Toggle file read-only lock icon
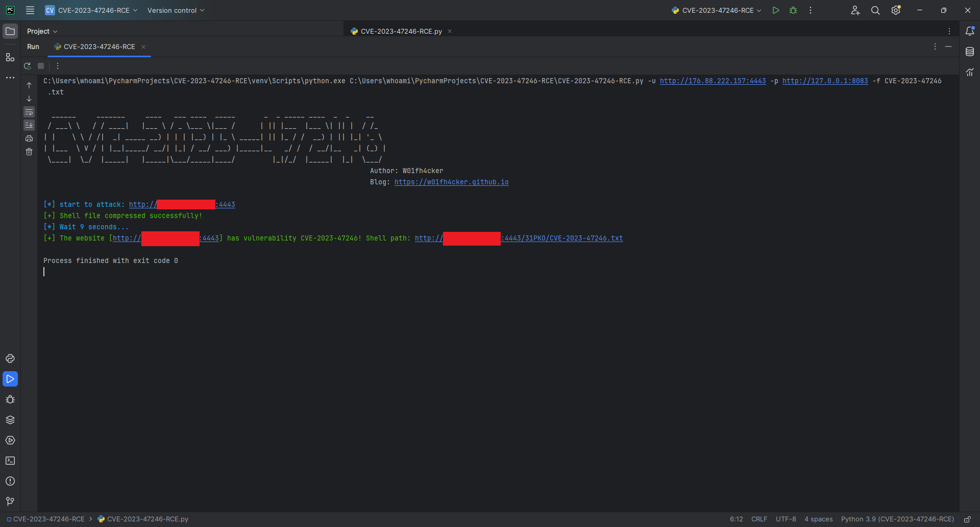Viewport: 980px width, 527px height. (x=967, y=519)
